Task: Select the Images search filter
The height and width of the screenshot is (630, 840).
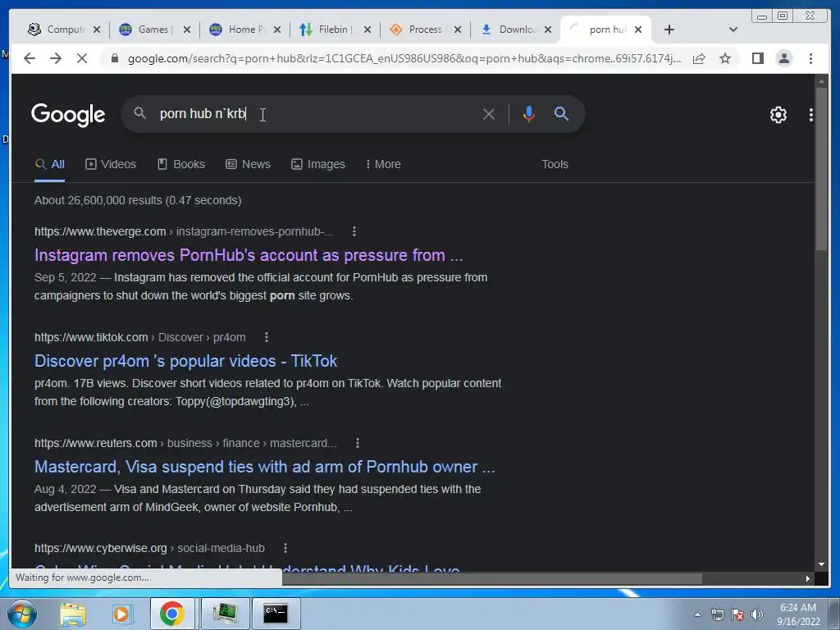Action: (x=318, y=164)
